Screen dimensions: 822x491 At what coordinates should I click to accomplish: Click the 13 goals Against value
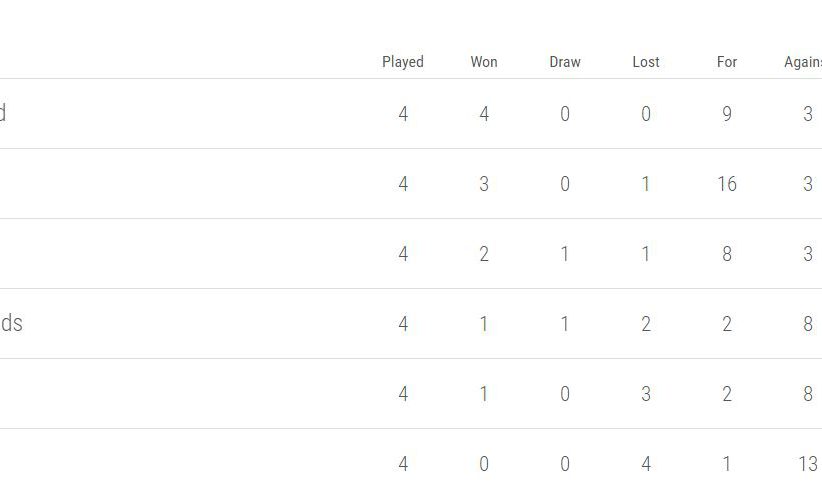tap(808, 464)
